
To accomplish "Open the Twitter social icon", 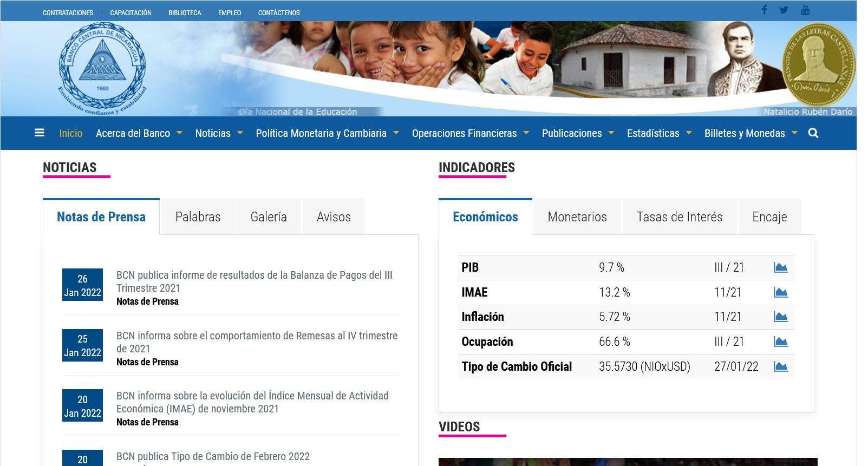I will point(784,10).
